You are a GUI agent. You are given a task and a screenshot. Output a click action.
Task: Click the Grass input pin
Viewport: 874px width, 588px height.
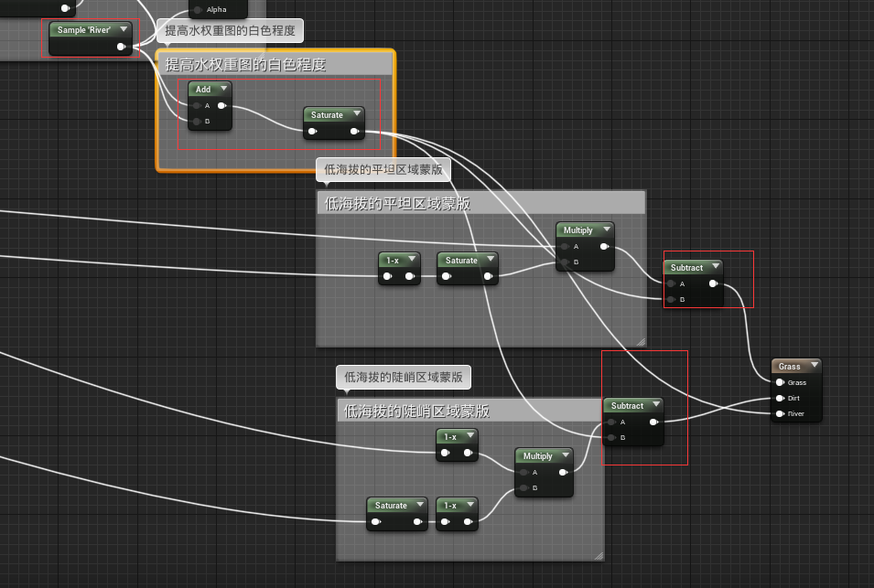click(781, 382)
